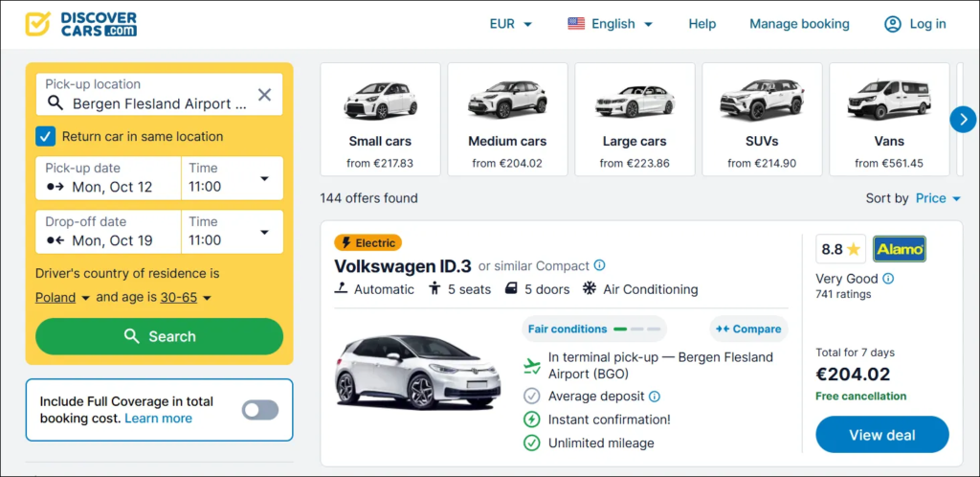This screenshot has width=980, height=477.
Task: Select the Medium cars category
Action: click(x=507, y=120)
